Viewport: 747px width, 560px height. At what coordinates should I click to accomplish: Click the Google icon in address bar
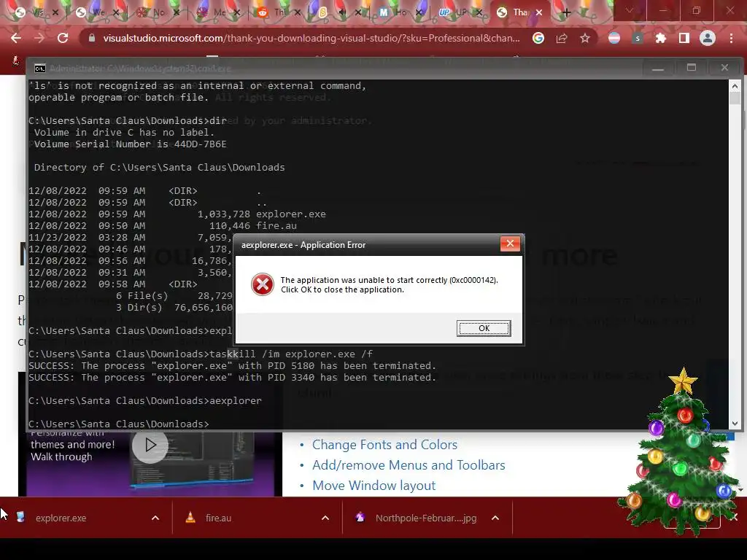538,38
